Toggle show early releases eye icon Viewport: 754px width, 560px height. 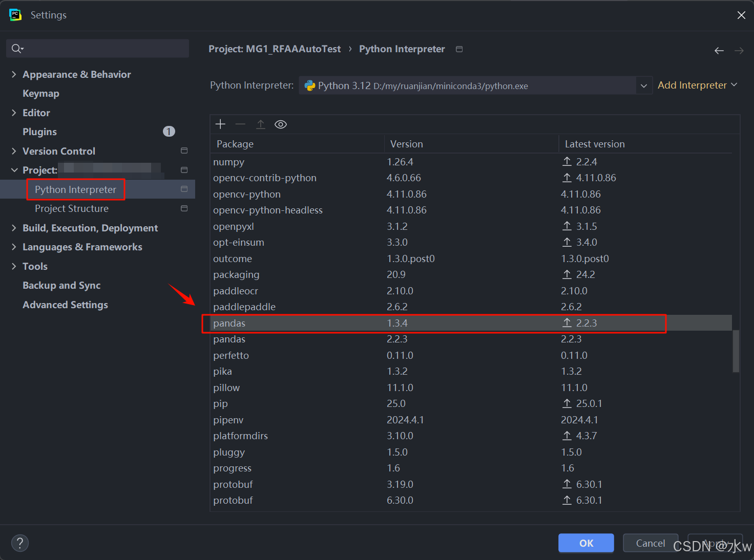281,124
